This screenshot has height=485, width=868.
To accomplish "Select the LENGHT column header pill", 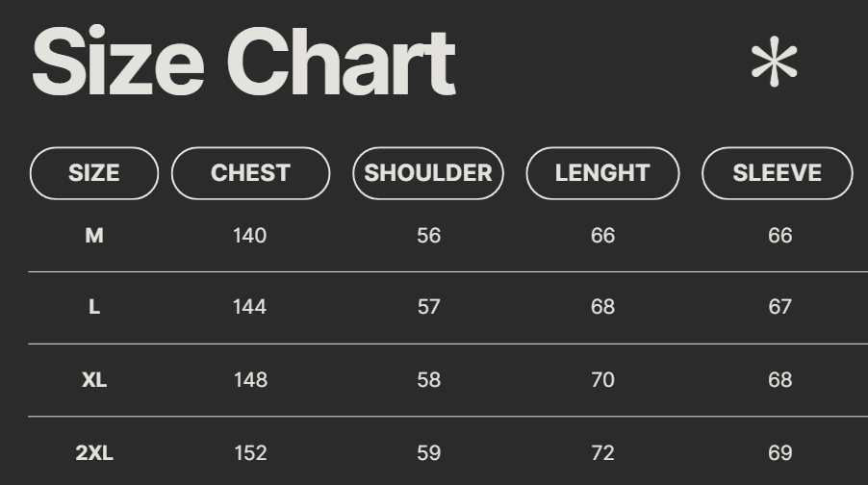I will 602,173.
